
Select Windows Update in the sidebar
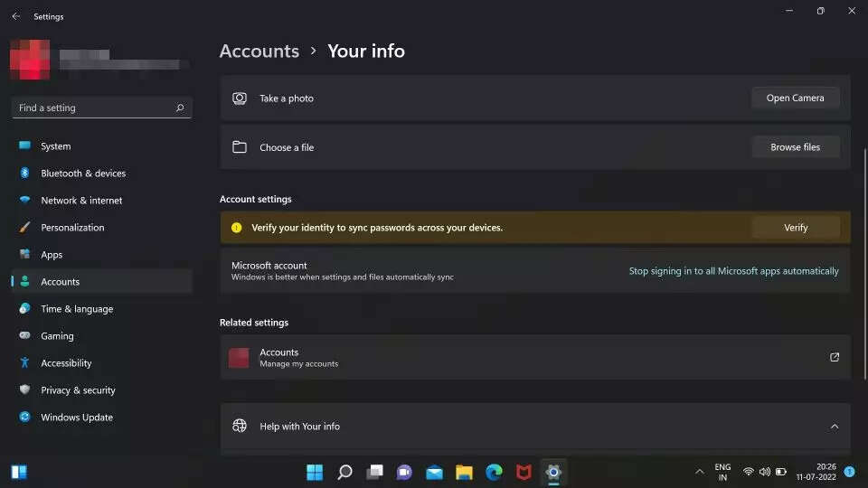tap(77, 418)
